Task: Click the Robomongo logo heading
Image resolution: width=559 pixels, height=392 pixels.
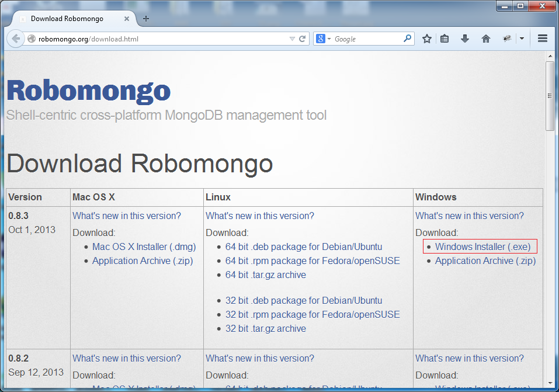Action: [x=88, y=91]
